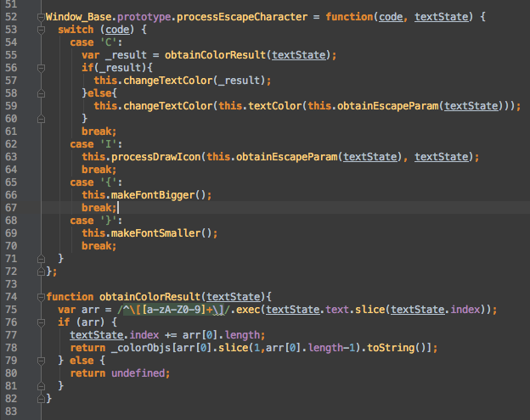Click the prototype property on line 52
Image resolution: width=530 pixels, height=420 pixels.
144,17
